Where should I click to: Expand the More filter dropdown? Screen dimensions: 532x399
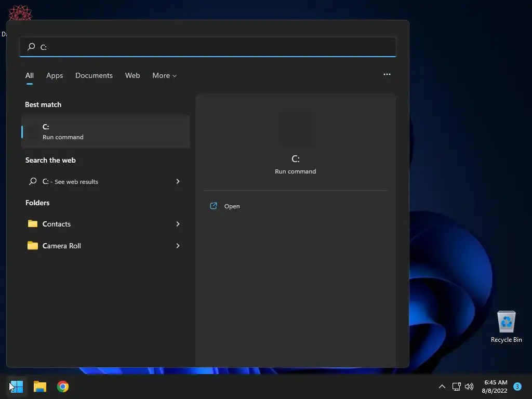tap(165, 75)
